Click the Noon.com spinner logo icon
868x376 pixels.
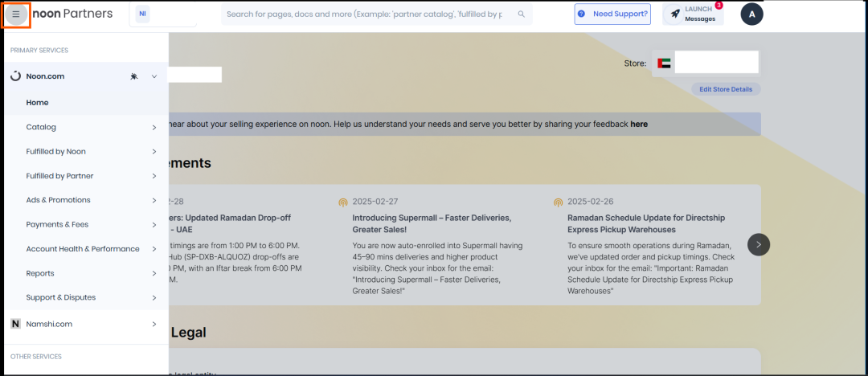click(x=15, y=76)
